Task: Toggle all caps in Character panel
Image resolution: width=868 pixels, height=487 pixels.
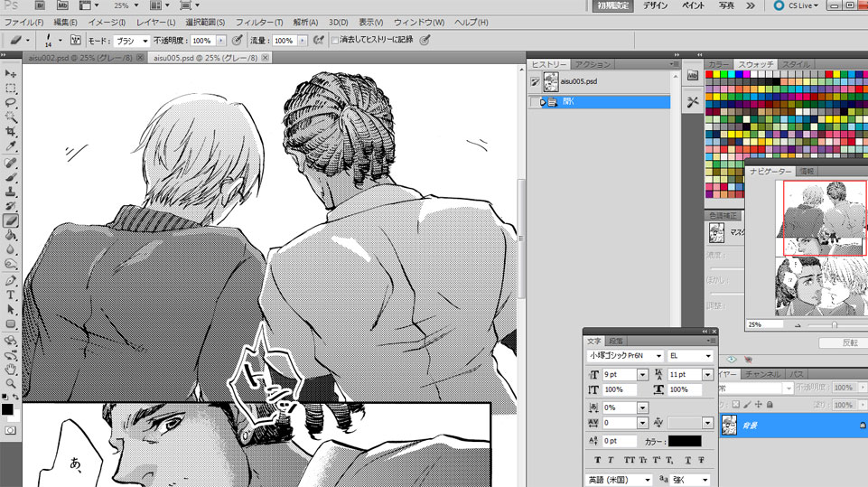Action: [x=630, y=460]
